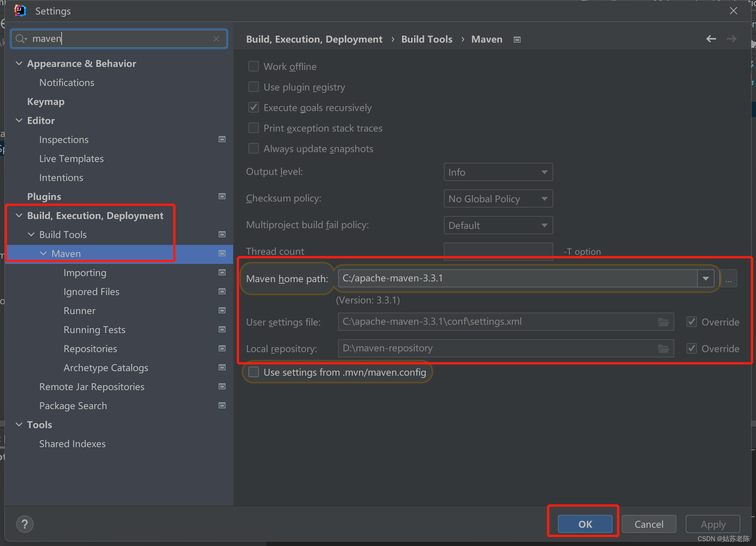Click project-level icon next to Maven breadcrumb
This screenshot has width=756, height=546.
pyautogui.click(x=517, y=40)
